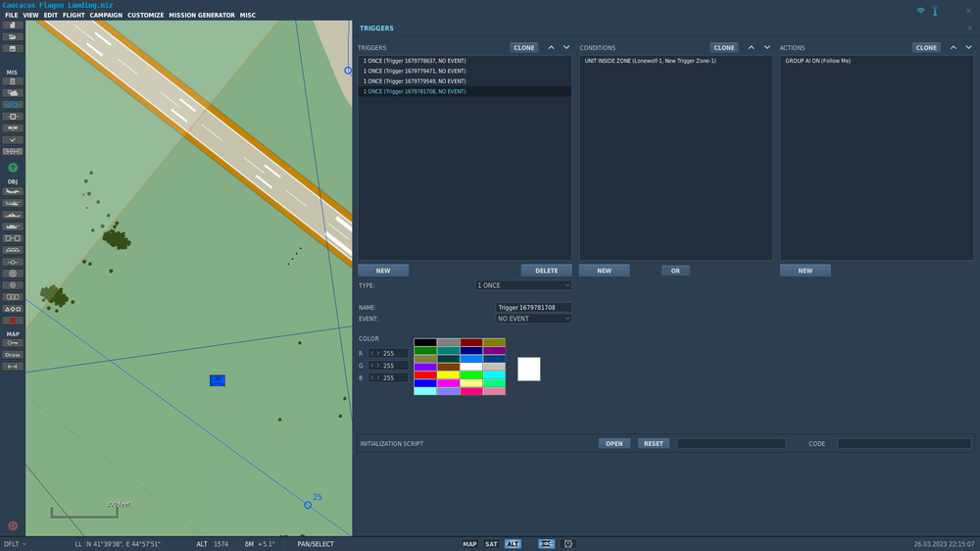Pick the red color swatch
Viewport: 980px width, 551px height.
click(x=424, y=375)
